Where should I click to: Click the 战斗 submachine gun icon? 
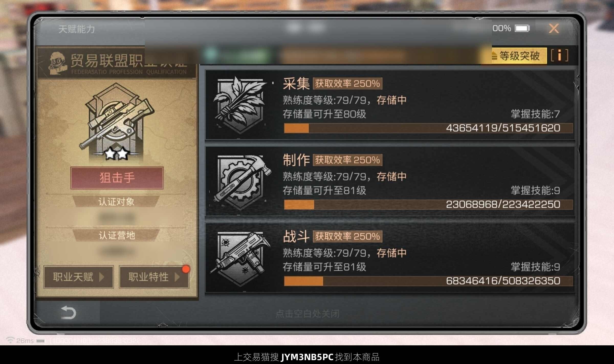point(240,258)
